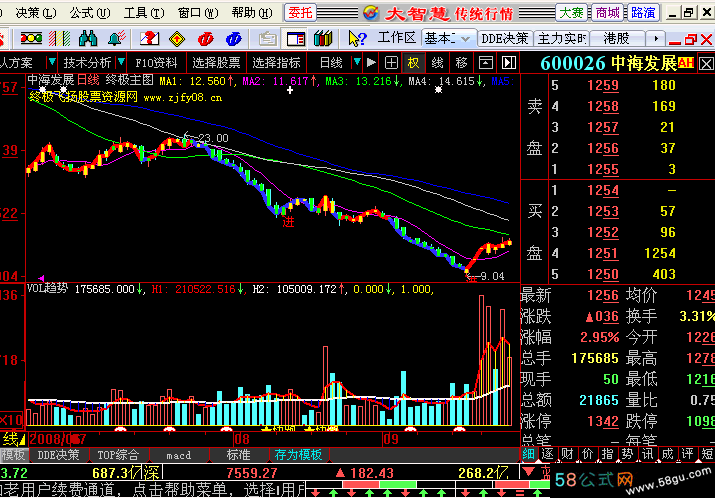
Task: Click the red and green striped bars icon
Action: (59, 39)
